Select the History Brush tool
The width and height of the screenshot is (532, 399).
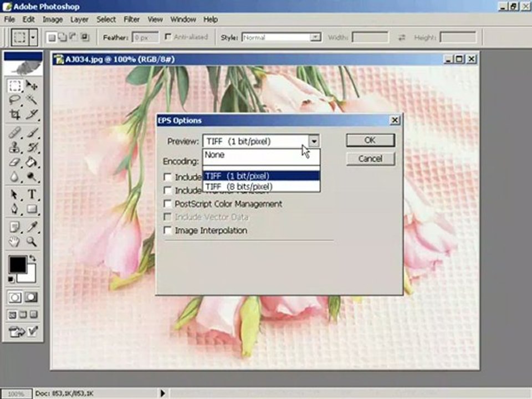coord(32,147)
